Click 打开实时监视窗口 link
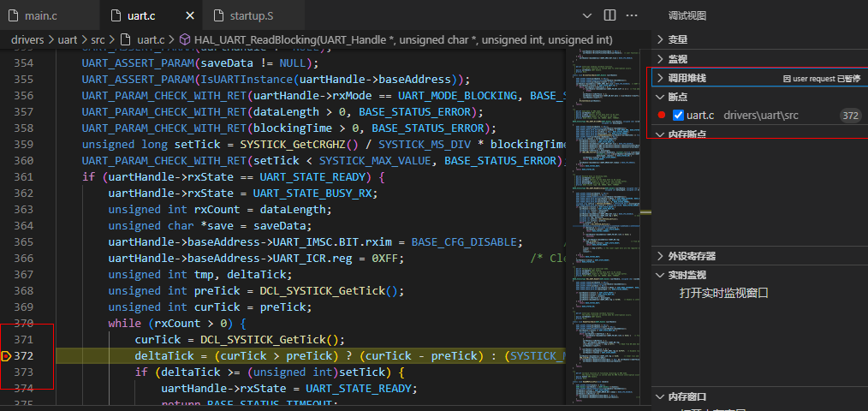Screen dimensions: 868x411 pos(724,294)
